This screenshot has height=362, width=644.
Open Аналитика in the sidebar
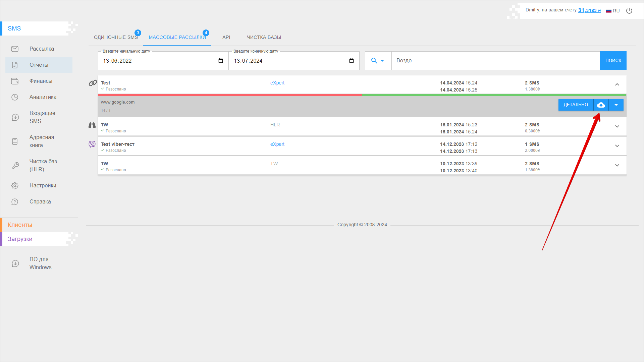click(x=43, y=97)
